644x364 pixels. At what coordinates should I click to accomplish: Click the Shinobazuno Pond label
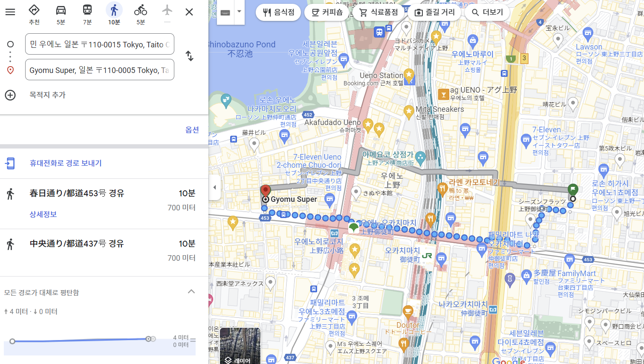242,49
